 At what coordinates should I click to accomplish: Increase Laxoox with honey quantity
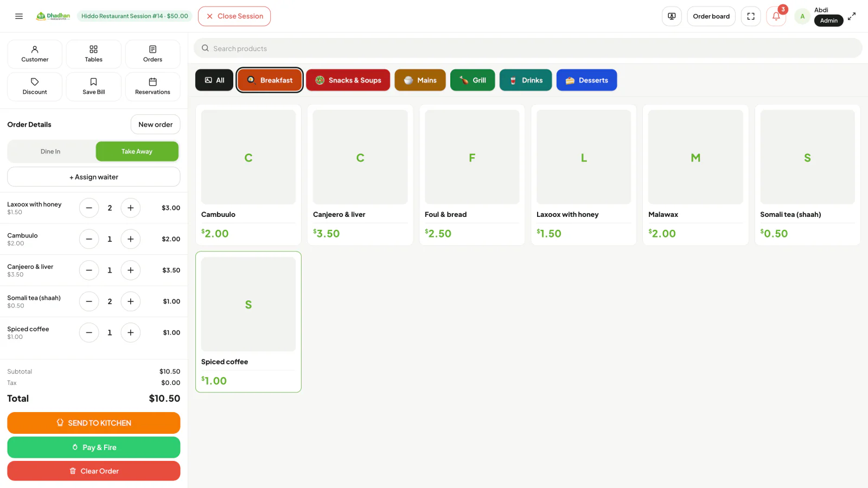click(131, 208)
